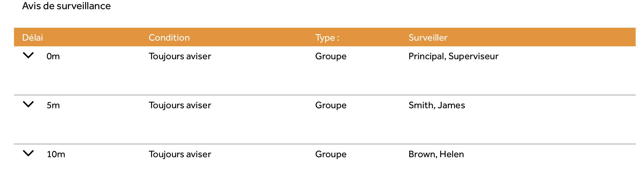Click the Type column header
The image size is (644, 186).
click(x=327, y=37)
